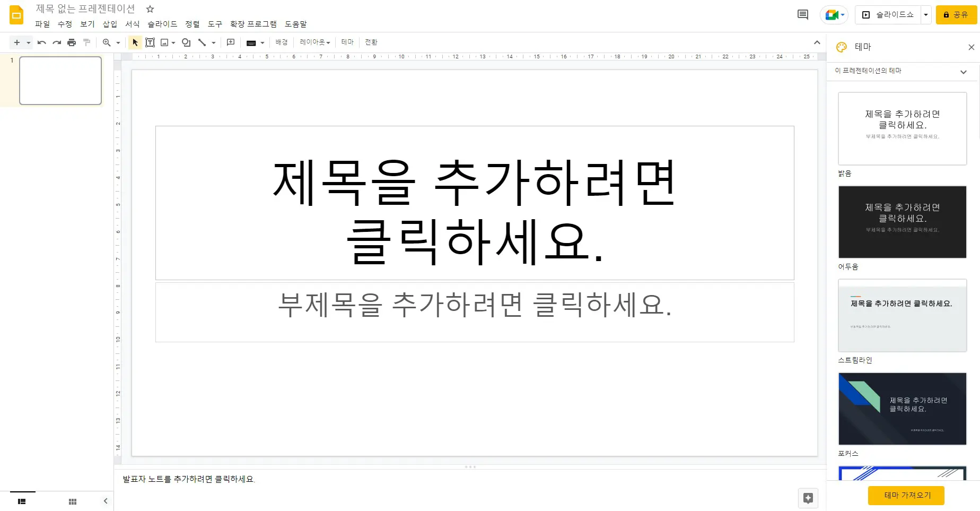Click the paint format roller icon
This screenshot has width=980, height=511.
86,42
